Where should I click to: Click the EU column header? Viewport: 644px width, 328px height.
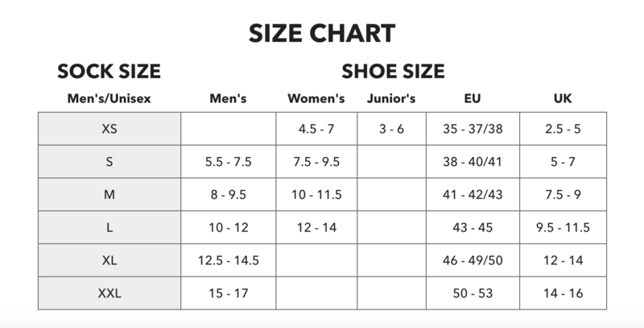coord(473,99)
